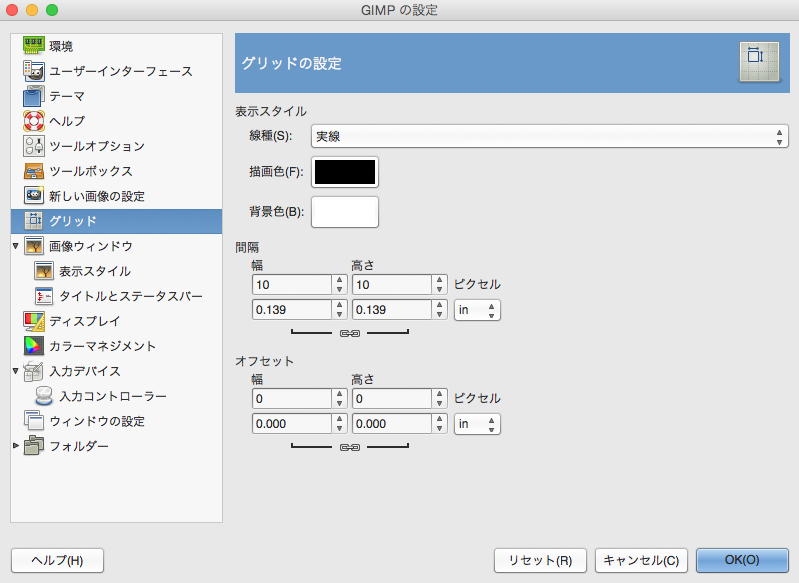Image resolution: width=799 pixels, height=583 pixels.
Task: Click the 画像ウィンドウ icon
Action: pos(34,246)
